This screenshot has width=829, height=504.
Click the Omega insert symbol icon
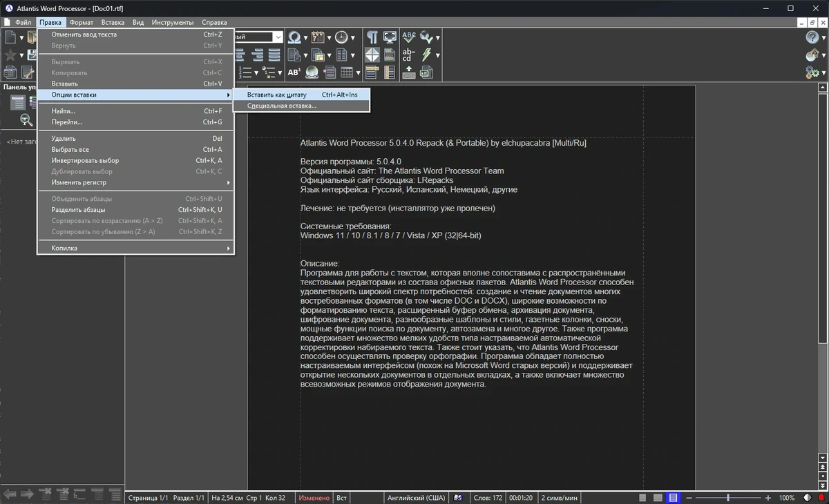(295, 37)
